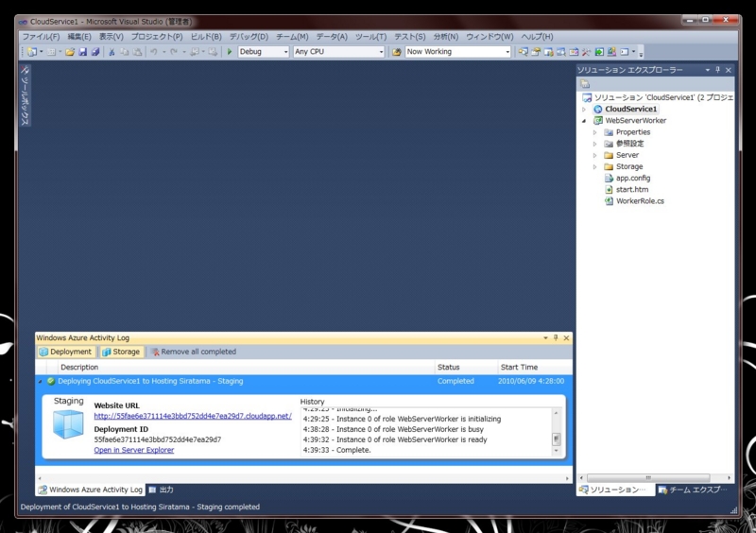This screenshot has width=756, height=533.
Task: Expand the Storage folder node
Action: point(594,167)
